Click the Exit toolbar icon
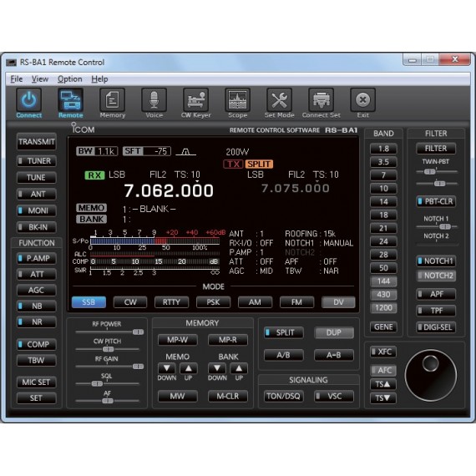476x476 pixels. click(x=362, y=100)
